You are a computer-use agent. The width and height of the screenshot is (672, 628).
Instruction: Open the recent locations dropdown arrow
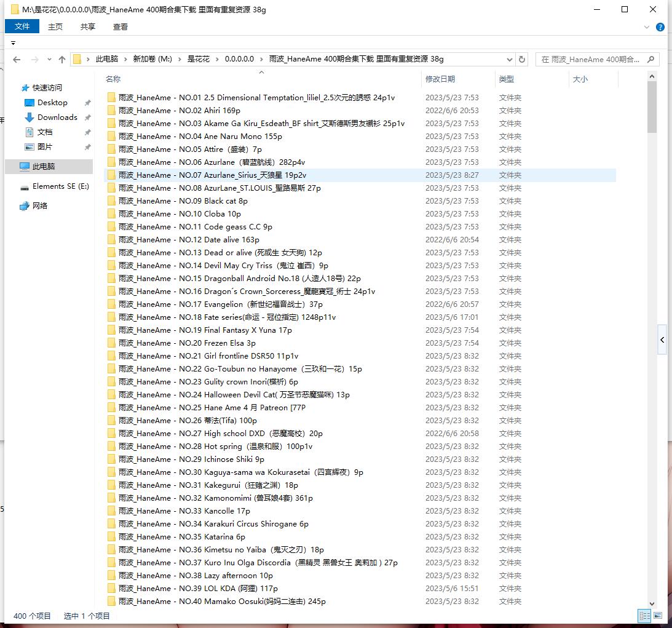[x=49, y=60]
